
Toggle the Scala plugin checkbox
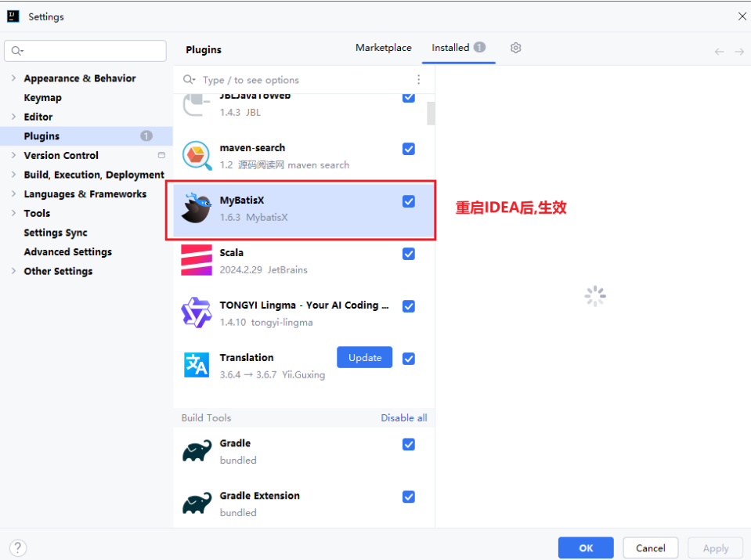[409, 254]
